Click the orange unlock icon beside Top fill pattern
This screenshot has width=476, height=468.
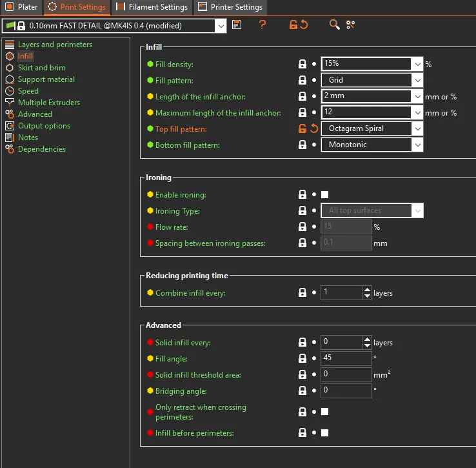coord(302,128)
